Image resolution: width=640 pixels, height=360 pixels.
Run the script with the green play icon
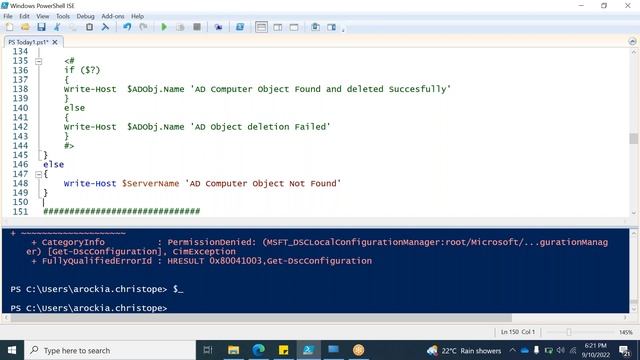pos(164,27)
